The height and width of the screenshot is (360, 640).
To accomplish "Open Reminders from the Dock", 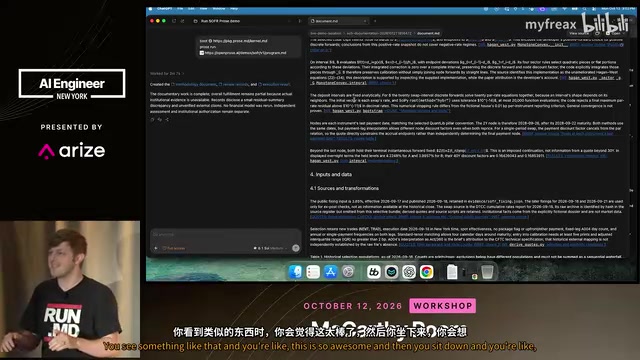I will click(313, 272).
